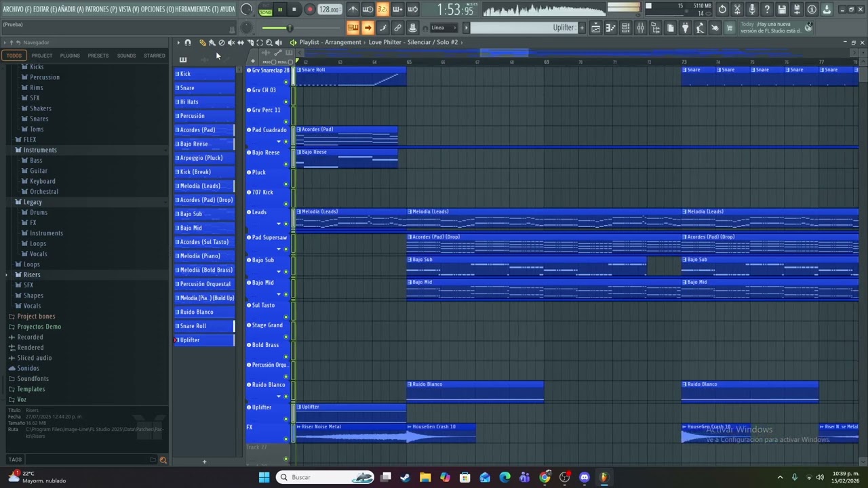Screen dimensions: 868x488
Task: Click the undo history icon
Action: pyautogui.click(x=722, y=9)
